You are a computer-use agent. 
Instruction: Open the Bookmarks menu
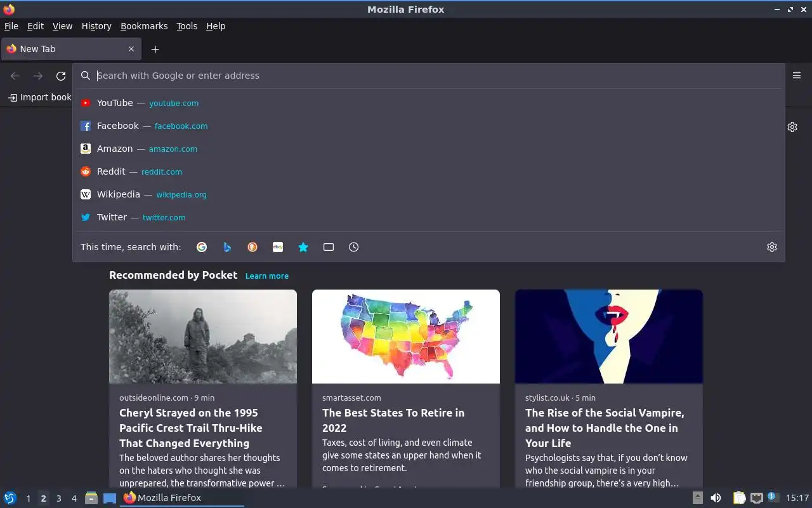tap(144, 26)
